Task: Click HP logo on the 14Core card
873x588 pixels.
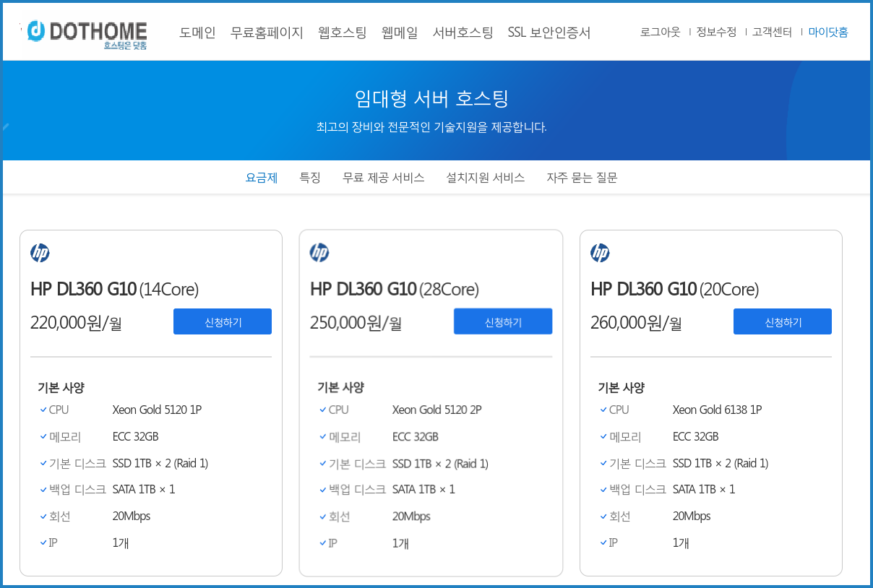Action: 40,253
